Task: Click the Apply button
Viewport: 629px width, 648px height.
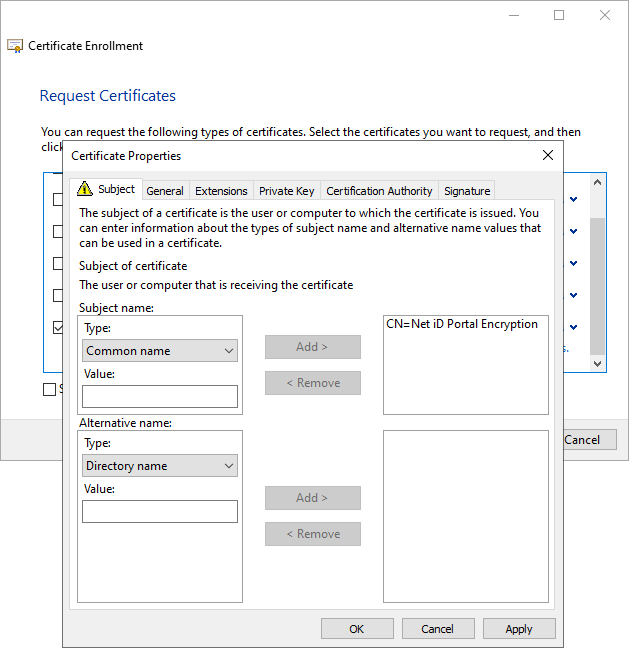Action: point(518,629)
